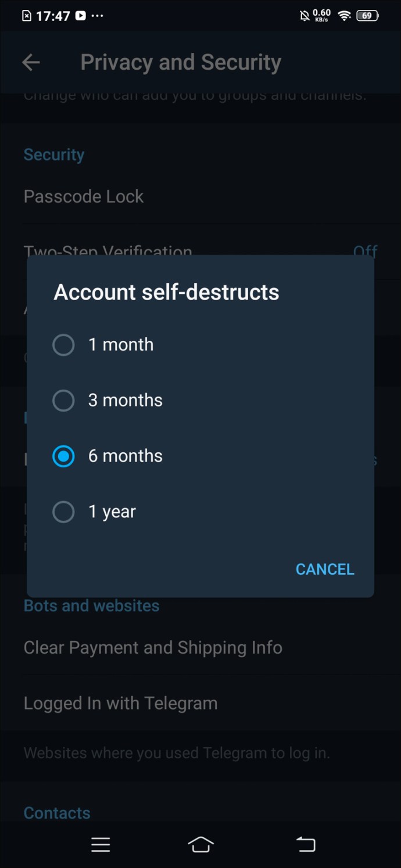Viewport: 401px width, 868px height.
Task: Tap the Android home navigation icon
Action: (x=201, y=844)
